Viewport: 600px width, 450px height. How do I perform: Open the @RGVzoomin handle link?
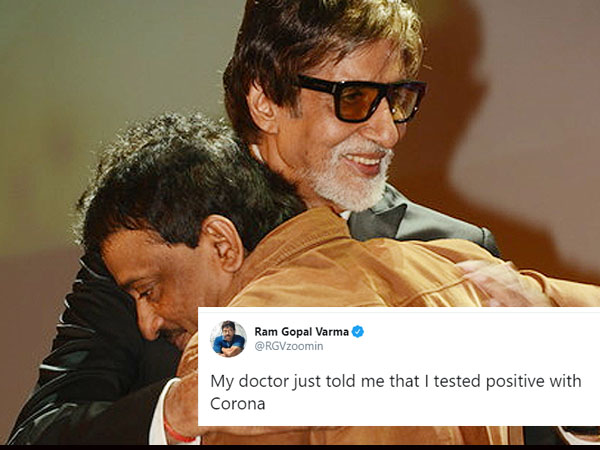[x=289, y=346]
